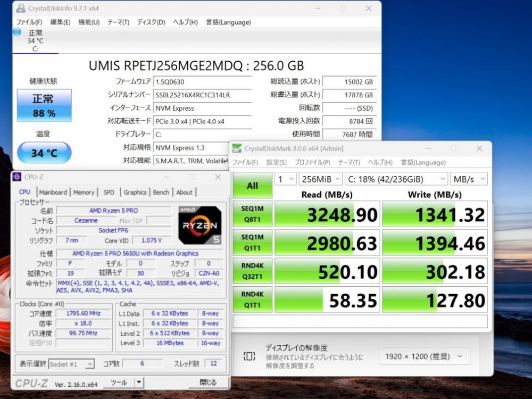Open ファイル(F) menu in CrystalDiskInfo

[x=29, y=22]
